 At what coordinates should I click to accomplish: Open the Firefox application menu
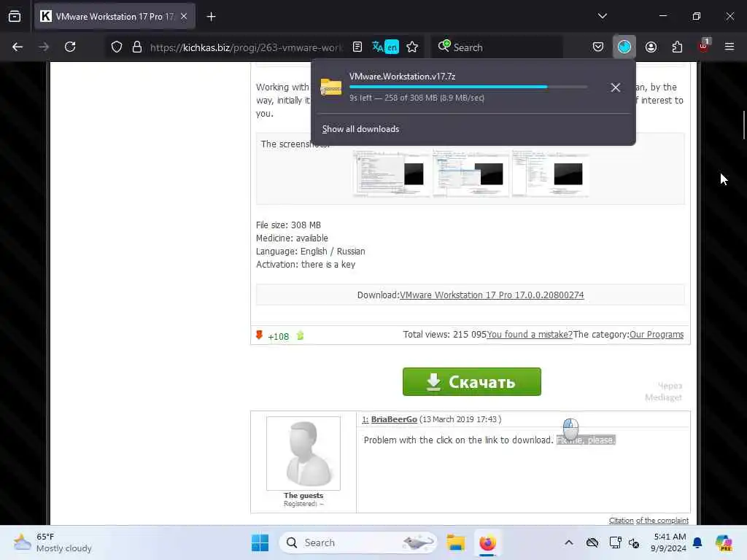[x=729, y=47]
